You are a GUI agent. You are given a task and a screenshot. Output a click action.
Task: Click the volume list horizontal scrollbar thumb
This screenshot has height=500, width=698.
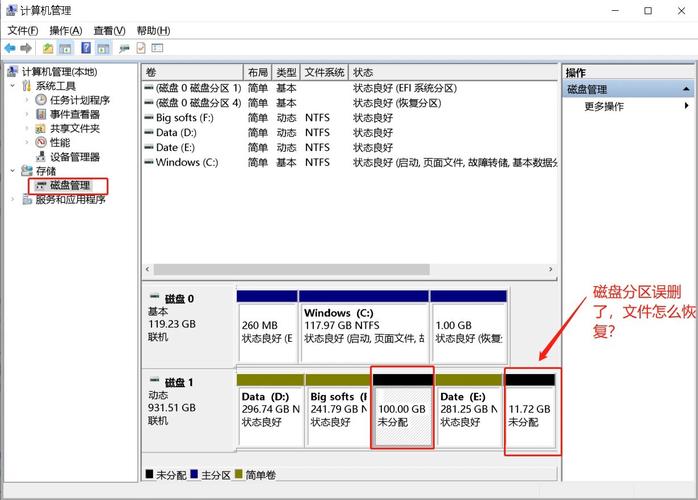(292, 269)
